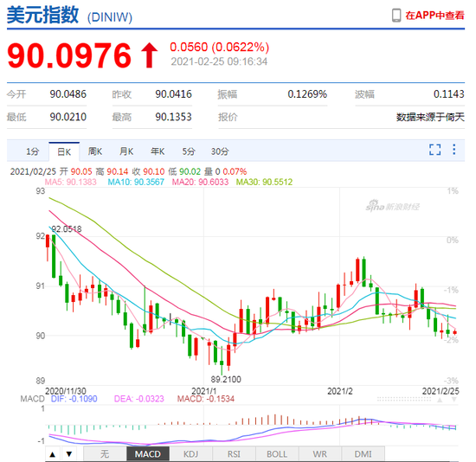
Task: Select the 无 indicator option
Action: click(x=105, y=454)
